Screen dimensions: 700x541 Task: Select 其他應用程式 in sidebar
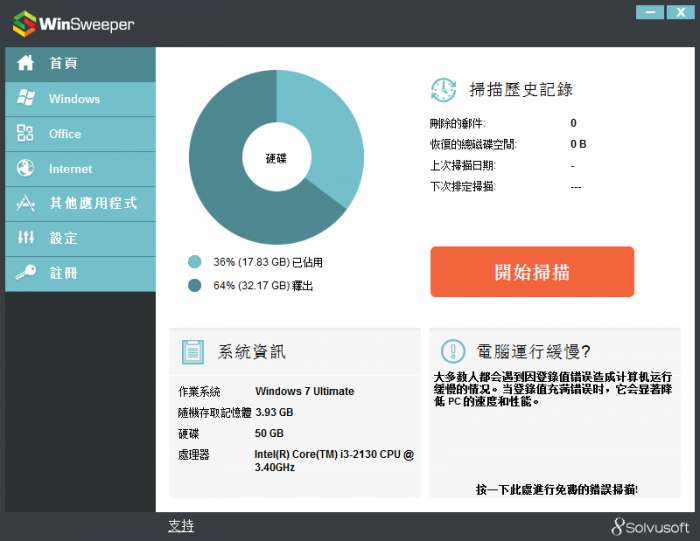[80, 203]
